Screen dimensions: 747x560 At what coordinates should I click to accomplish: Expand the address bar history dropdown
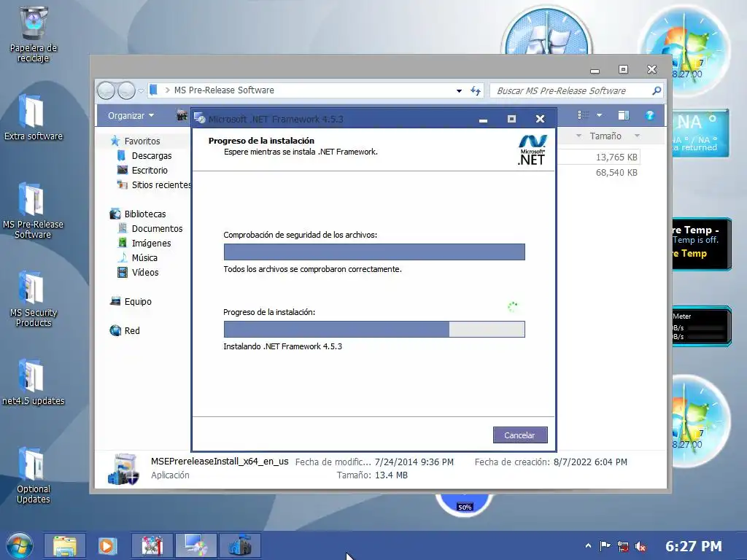[459, 90]
